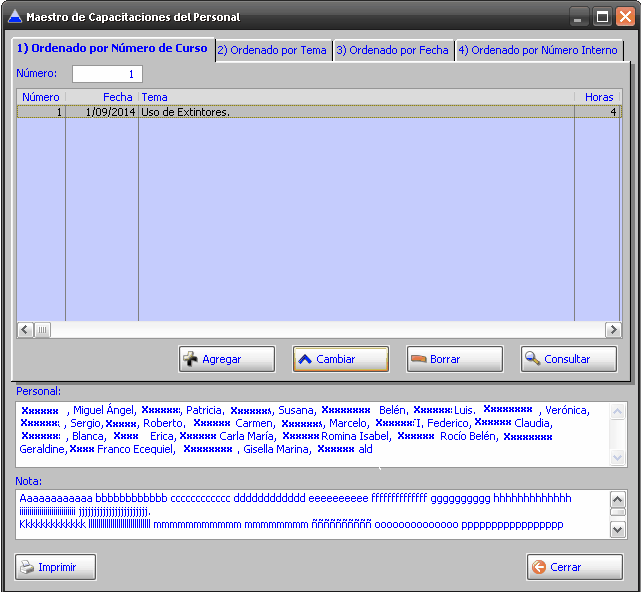Click the Personal box up scroll arrow

click(x=617, y=411)
